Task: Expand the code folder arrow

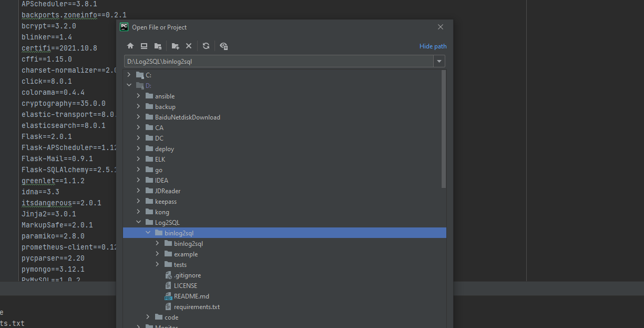Action: click(148, 317)
